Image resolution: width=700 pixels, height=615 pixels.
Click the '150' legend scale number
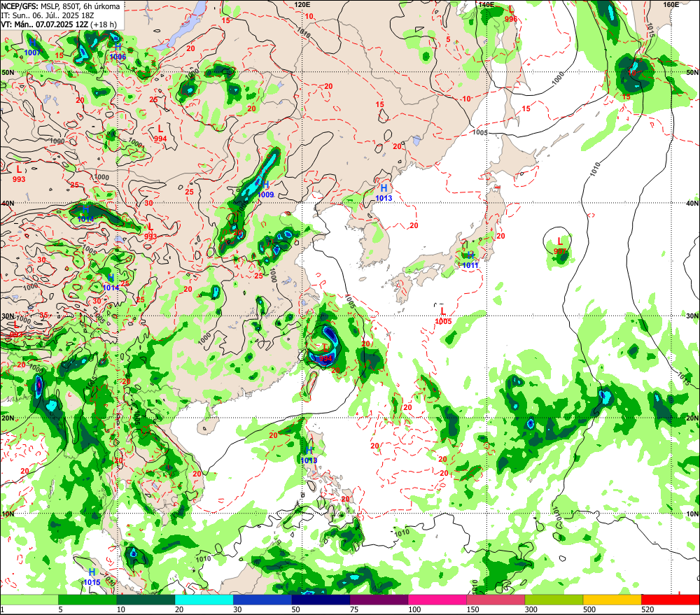(x=472, y=609)
